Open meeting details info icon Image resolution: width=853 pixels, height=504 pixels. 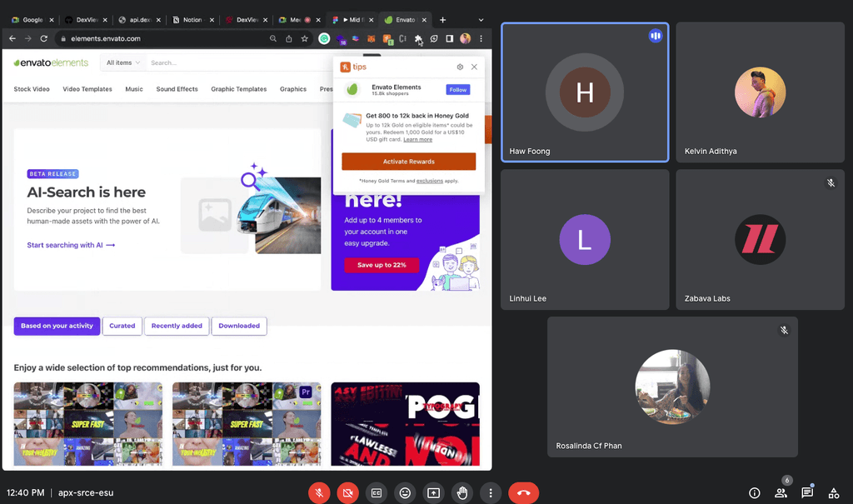[x=755, y=493]
